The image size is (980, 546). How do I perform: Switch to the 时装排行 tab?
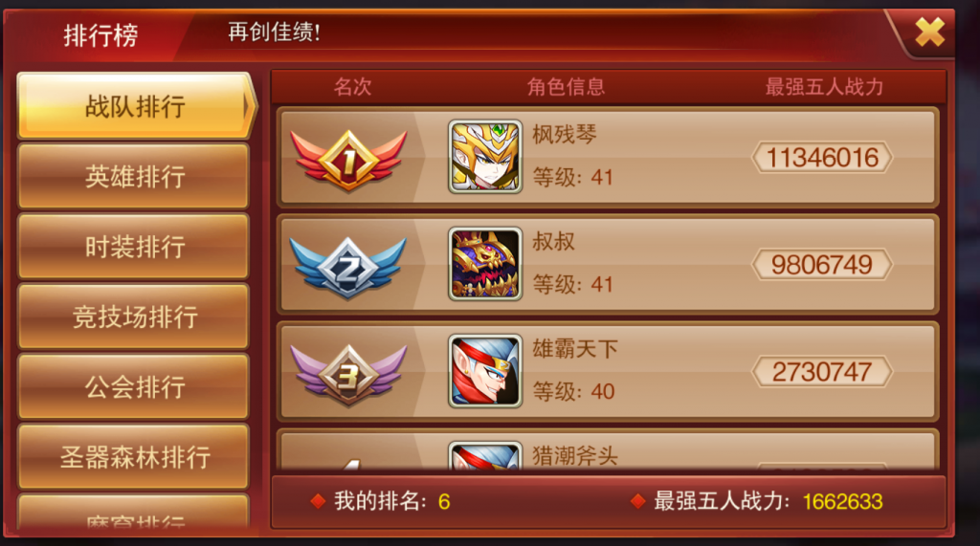134,246
